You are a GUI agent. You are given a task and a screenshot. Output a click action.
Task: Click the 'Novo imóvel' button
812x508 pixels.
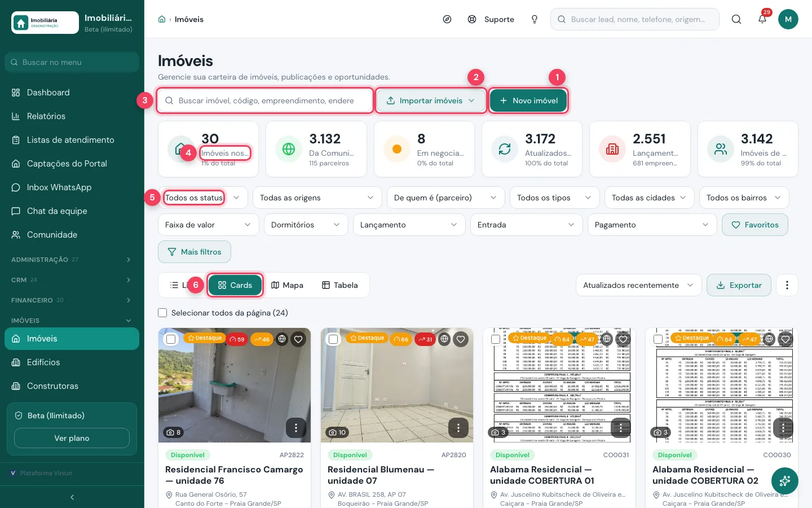[528, 100]
